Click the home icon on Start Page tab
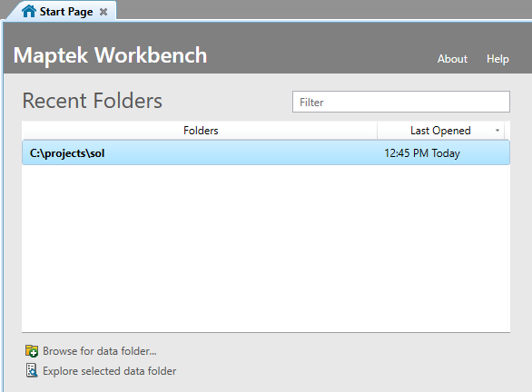 pyautogui.click(x=28, y=11)
